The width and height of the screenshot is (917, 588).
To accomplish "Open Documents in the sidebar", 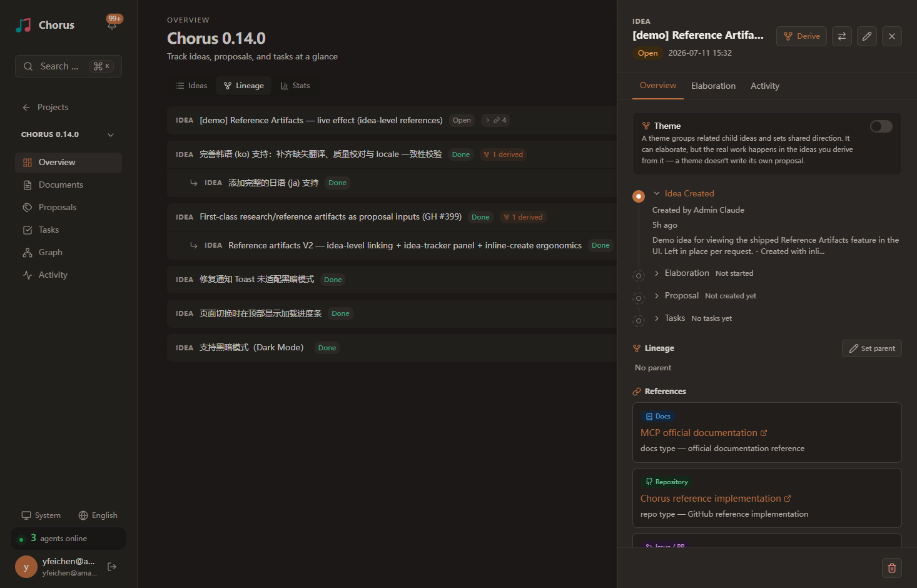I will (68, 185).
